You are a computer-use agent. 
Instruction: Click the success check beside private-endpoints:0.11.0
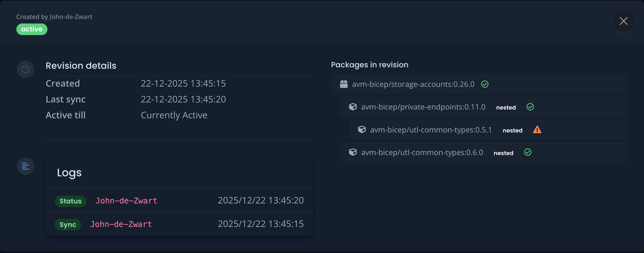coord(530,107)
